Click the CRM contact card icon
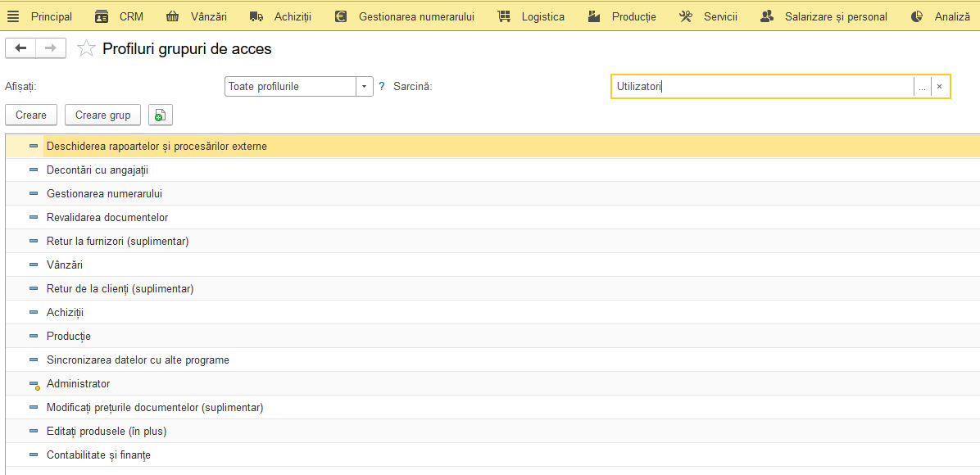The width and height of the screenshot is (980, 475). click(x=102, y=17)
